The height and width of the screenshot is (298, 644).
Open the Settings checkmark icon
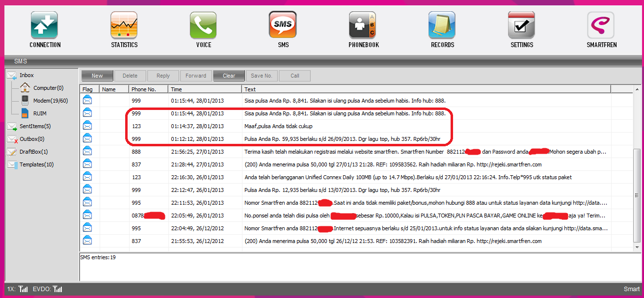(521, 25)
